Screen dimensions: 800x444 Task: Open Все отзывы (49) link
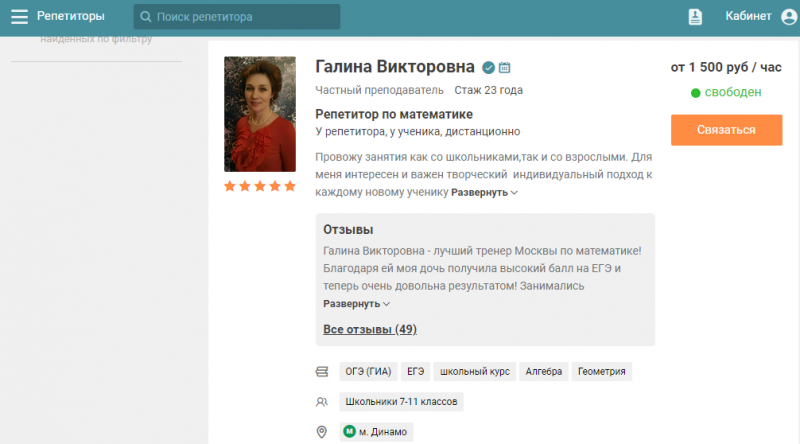370,329
